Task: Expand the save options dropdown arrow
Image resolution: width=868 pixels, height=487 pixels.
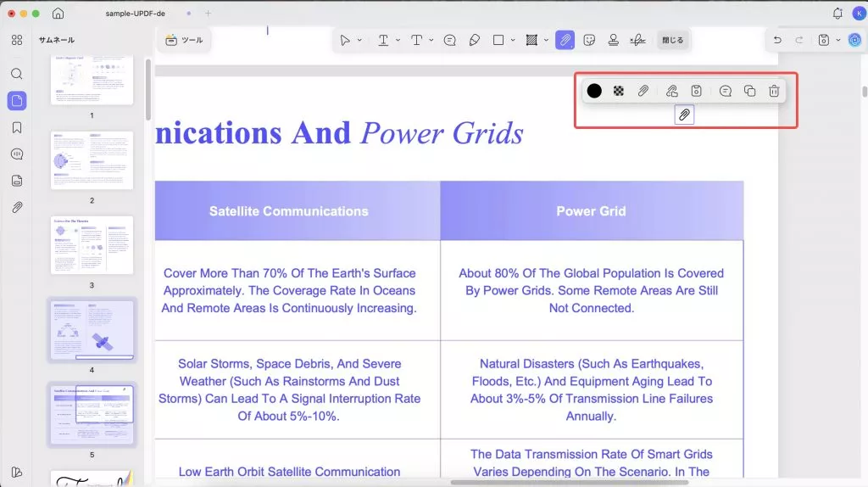Action: (838, 40)
